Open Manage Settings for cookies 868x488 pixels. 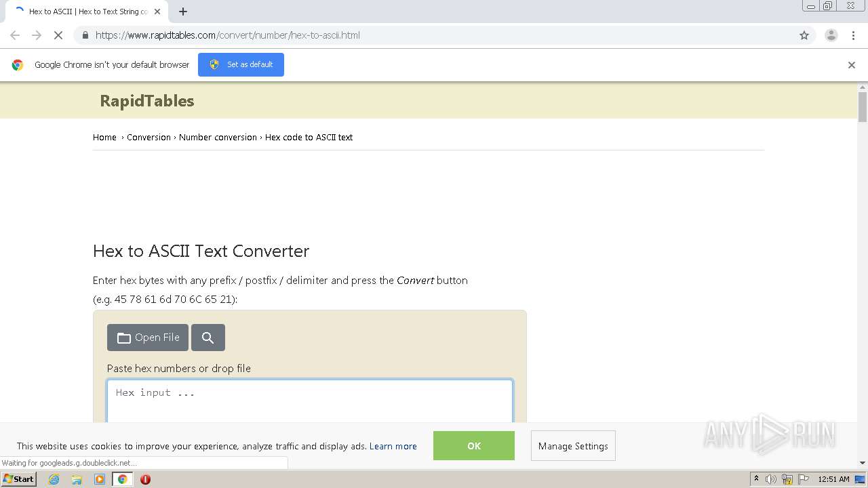[573, 446]
